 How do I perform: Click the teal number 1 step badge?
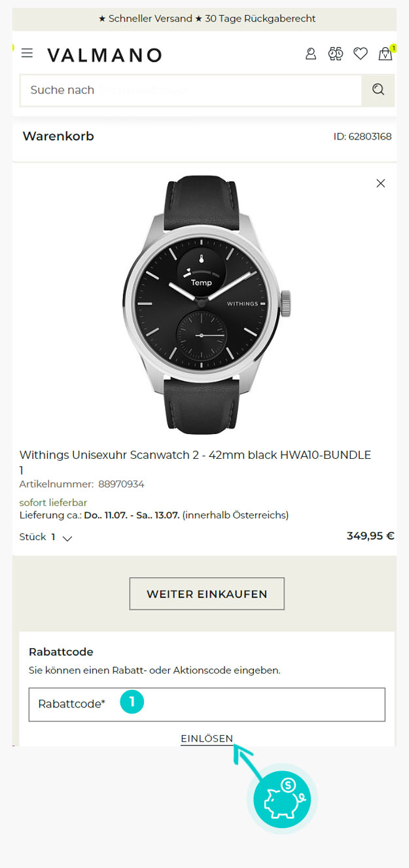(132, 703)
